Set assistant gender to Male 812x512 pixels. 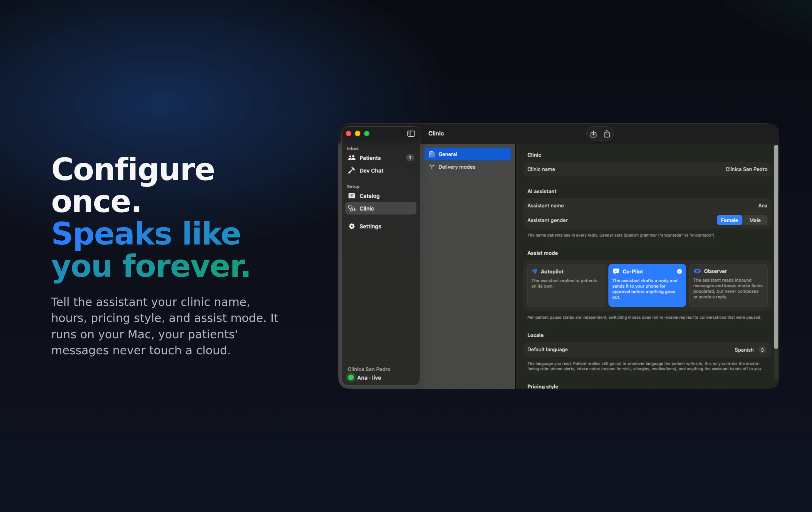tap(755, 220)
